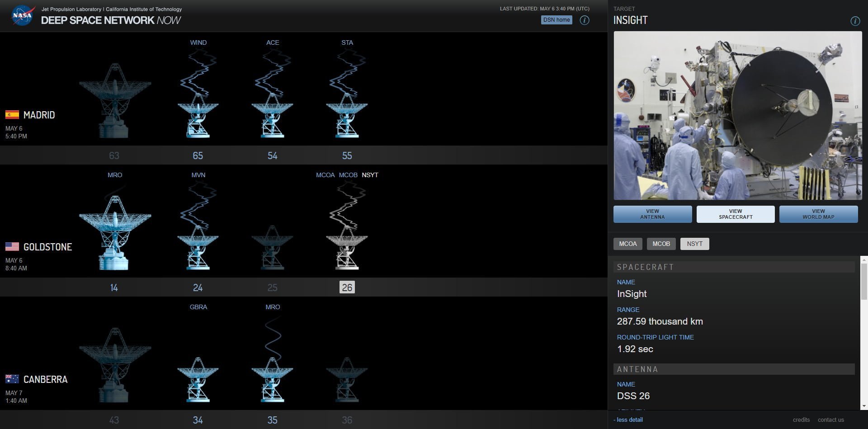The width and height of the screenshot is (868, 429).
Task: Switch to View Spacecraft
Action: [736, 214]
